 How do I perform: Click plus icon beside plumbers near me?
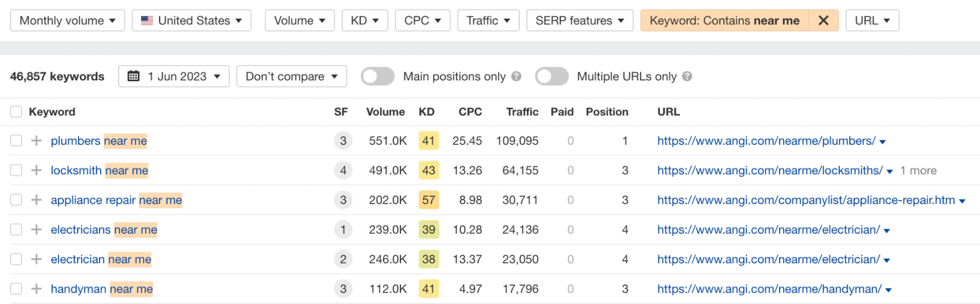coord(36,141)
